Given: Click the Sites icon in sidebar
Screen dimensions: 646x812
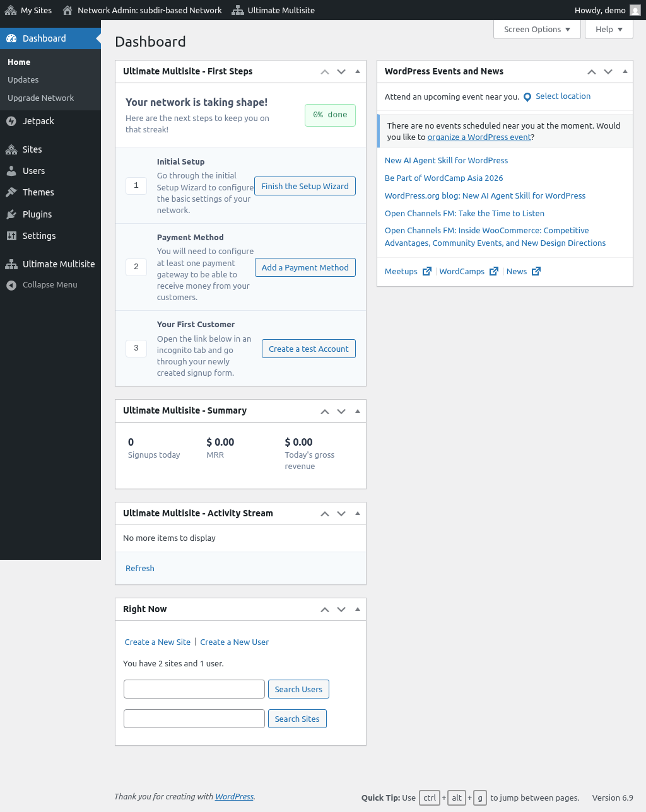Looking at the screenshot, I should point(11,149).
